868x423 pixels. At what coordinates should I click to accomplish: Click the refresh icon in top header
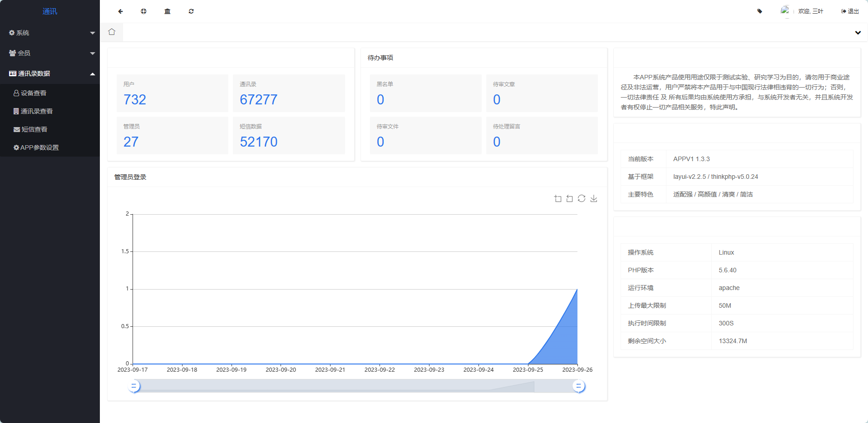click(x=191, y=11)
